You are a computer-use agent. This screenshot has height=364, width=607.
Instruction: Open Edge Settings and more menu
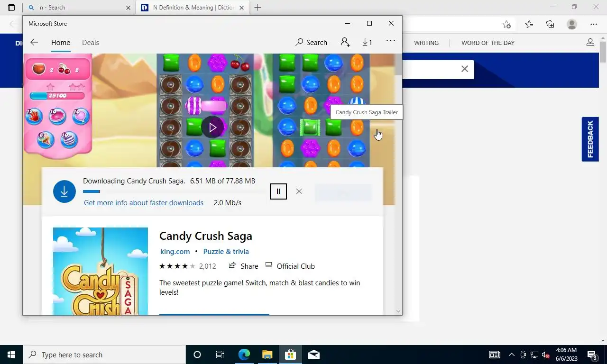594,24
